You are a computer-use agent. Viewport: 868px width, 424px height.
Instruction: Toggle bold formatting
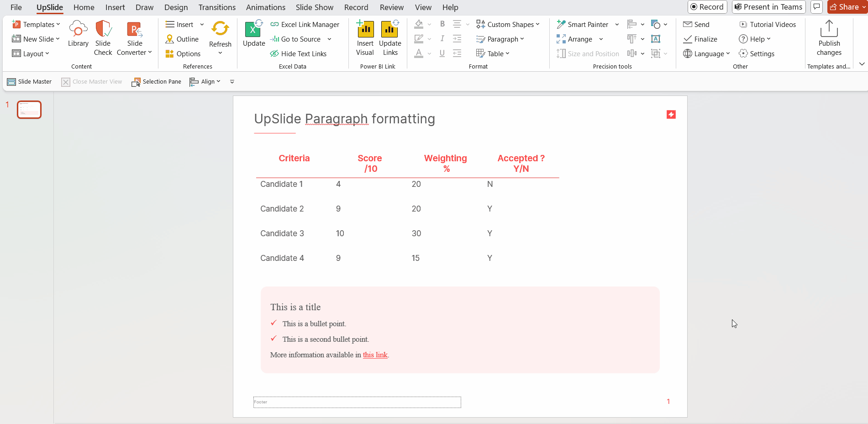[442, 24]
